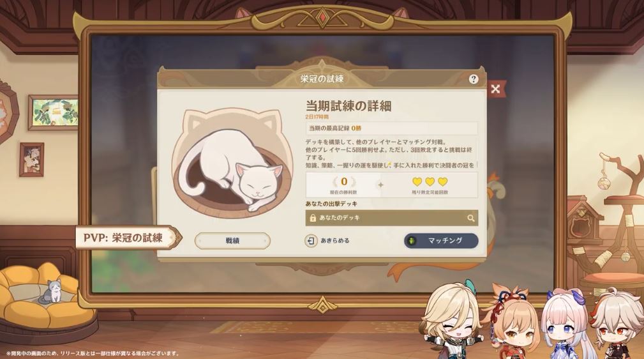644x359 pixels.
Task: Click the third yellow heart
Action: tap(442, 182)
